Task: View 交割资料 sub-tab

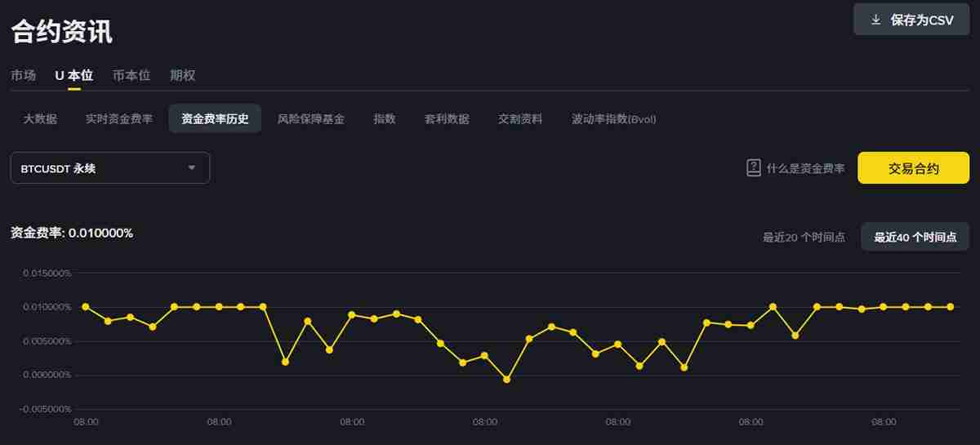Action: click(x=520, y=118)
